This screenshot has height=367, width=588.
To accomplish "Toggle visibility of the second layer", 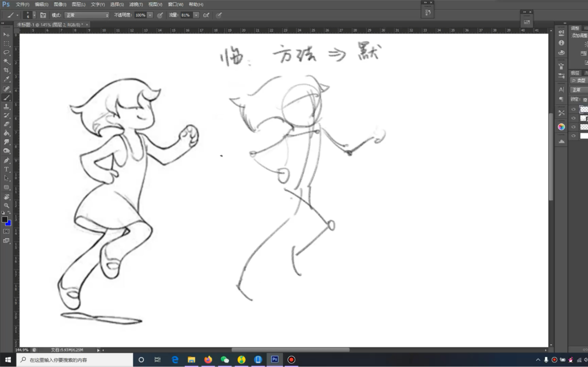I will [573, 118].
